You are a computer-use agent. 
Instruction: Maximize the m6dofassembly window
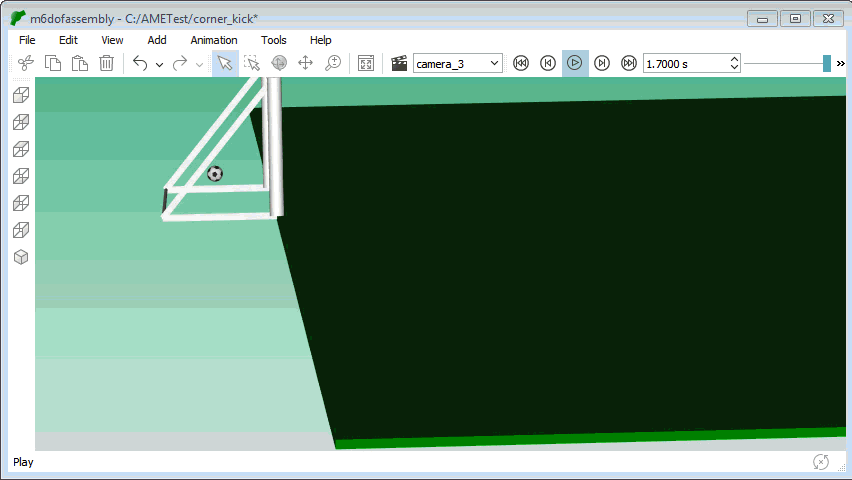[x=795, y=18]
